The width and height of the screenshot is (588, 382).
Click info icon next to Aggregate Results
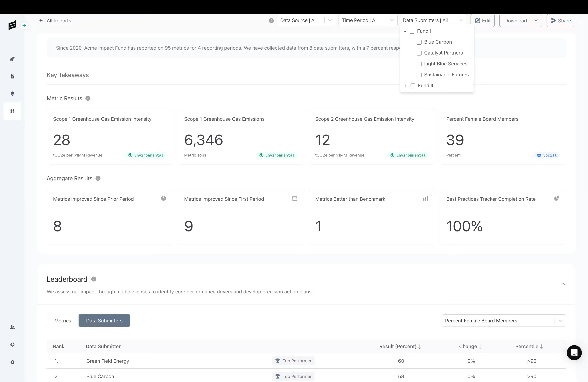[98, 178]
